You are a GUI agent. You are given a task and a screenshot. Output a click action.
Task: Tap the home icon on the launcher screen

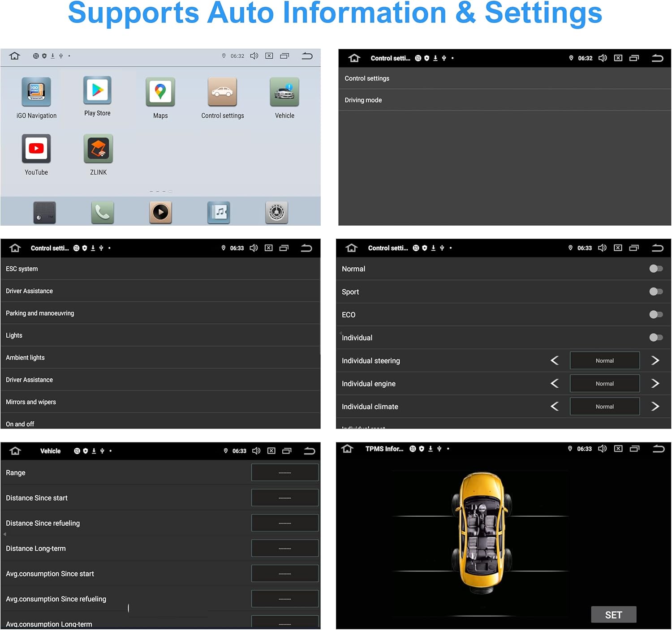click(x=15, y=56)
